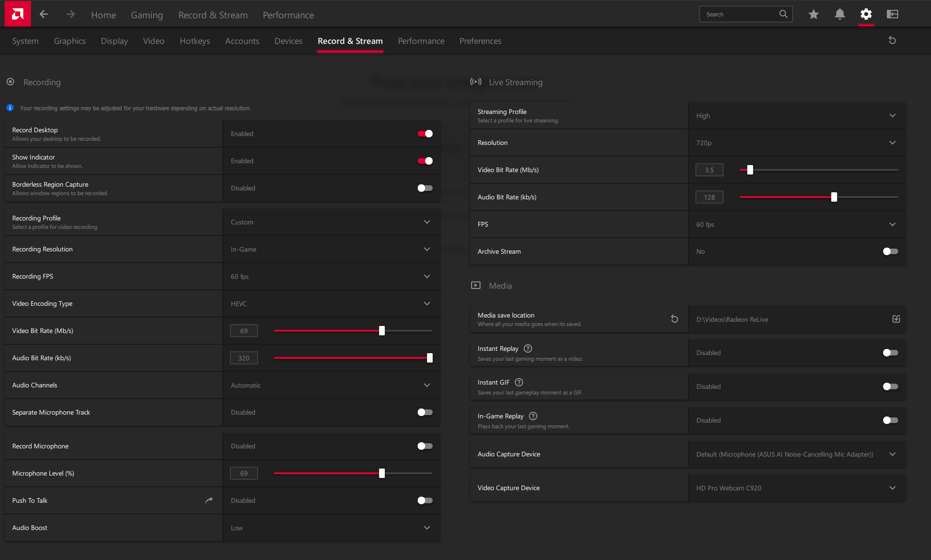Screen dimensions: 931x560
Task: Reset Media save location to default
Action: point(674,319)
